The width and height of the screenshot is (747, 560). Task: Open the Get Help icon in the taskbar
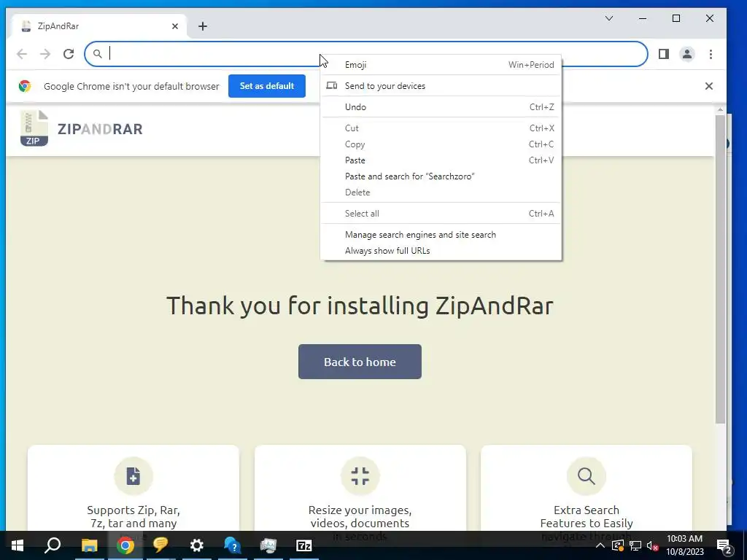pyautogui.click(x=233, y=545)
